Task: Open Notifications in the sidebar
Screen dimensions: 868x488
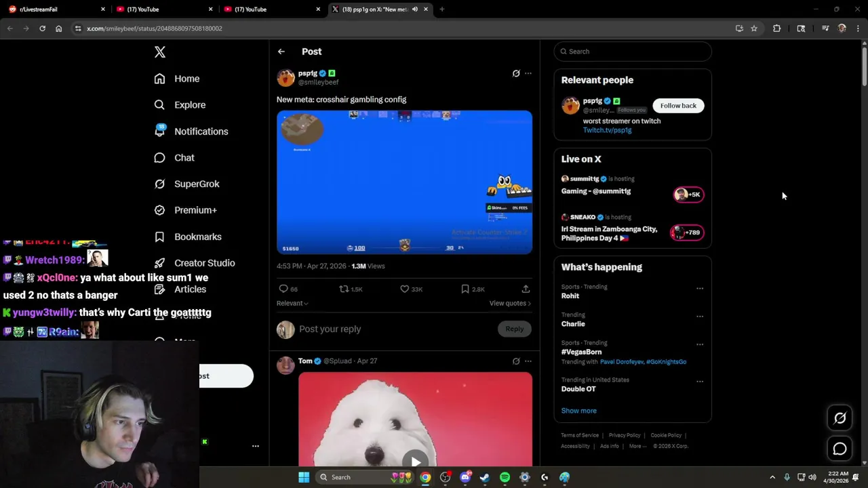Action: tap(191, 131)
